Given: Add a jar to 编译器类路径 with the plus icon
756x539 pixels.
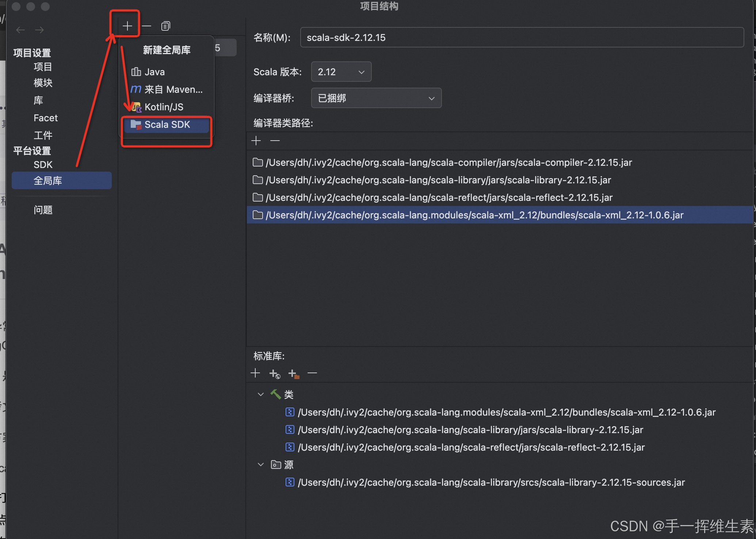Looking at the screenshot, I should [x=256, y=141].
